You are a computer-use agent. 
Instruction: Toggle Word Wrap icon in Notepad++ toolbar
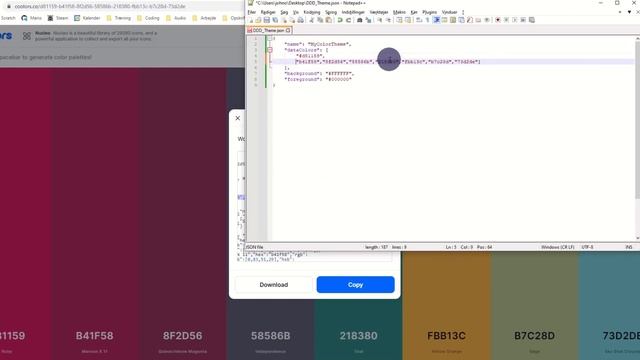419,20
